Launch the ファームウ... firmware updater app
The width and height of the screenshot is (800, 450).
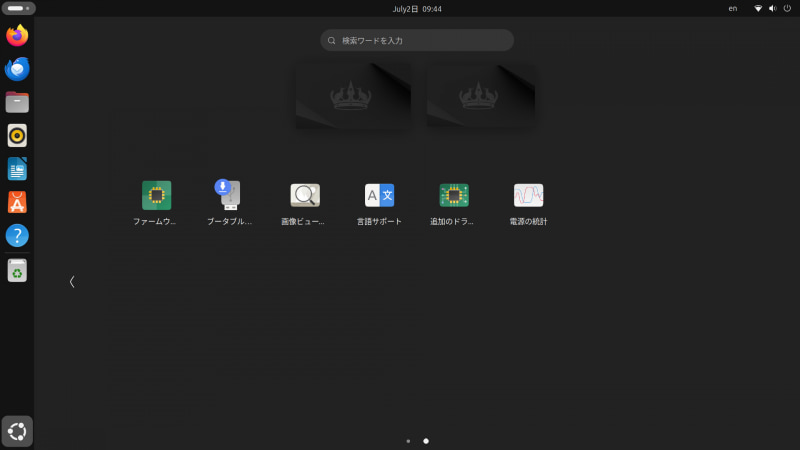[156, 203]
